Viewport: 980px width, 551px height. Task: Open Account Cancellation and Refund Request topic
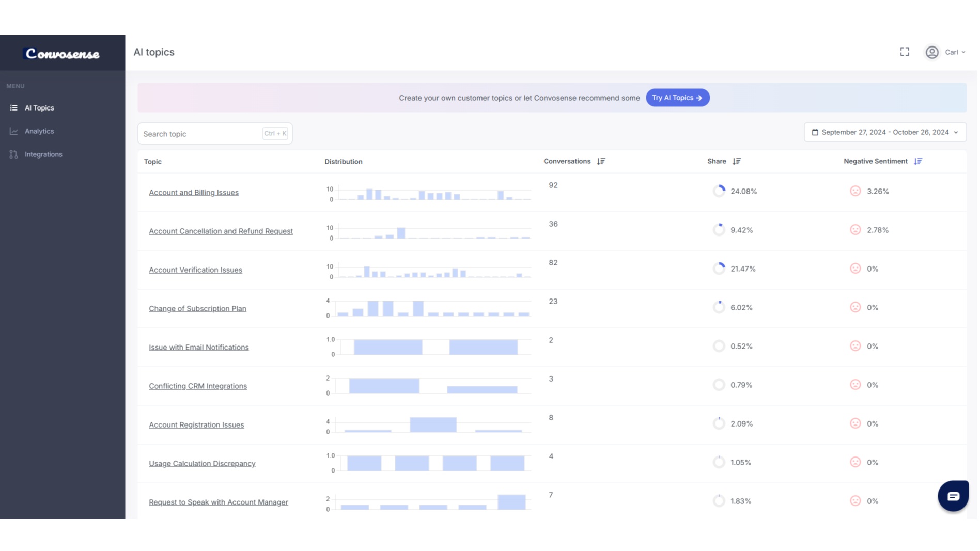tap(221, 231)
